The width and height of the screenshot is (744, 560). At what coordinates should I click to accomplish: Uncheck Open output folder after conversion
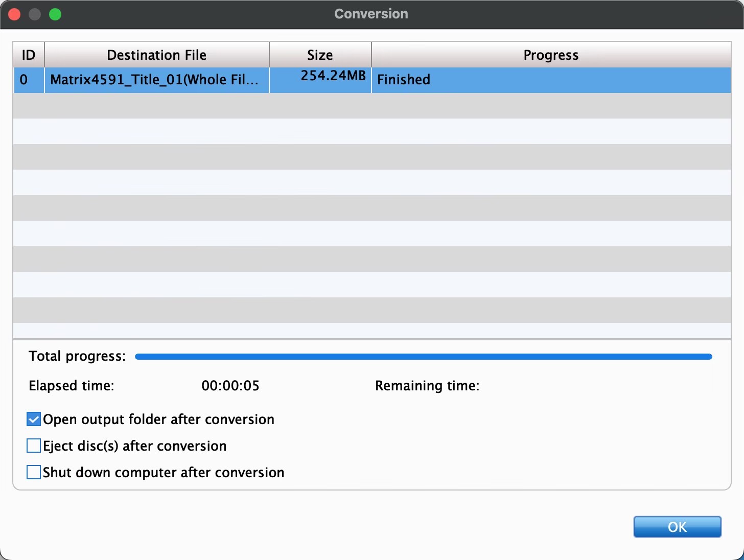[x=34, y=419]
